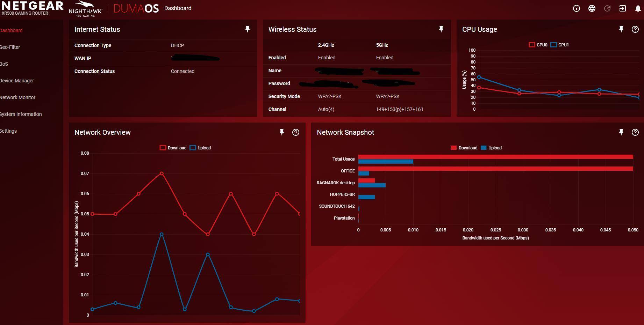Go to Device Manager in sidebar
The image size is (644, 325).
pos(17,81)
